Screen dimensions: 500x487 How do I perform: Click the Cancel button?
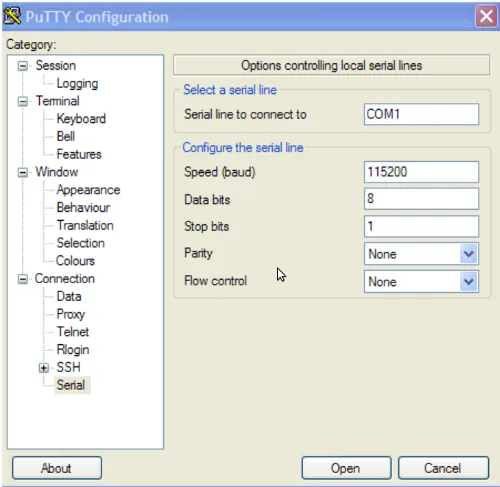click(x=443, y=468)
